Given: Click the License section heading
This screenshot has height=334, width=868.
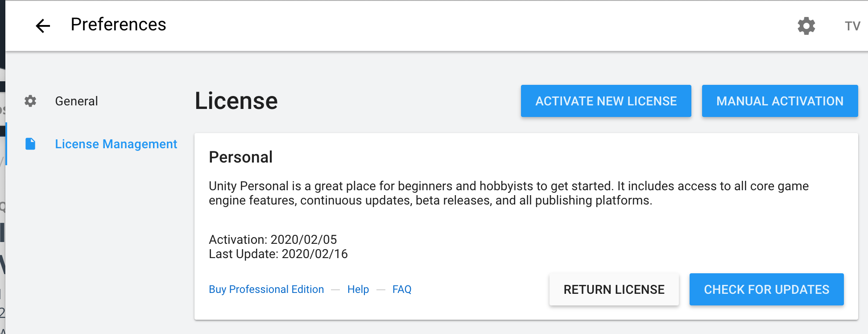Looking at the screenshot, I should click(x=236, y=101).
